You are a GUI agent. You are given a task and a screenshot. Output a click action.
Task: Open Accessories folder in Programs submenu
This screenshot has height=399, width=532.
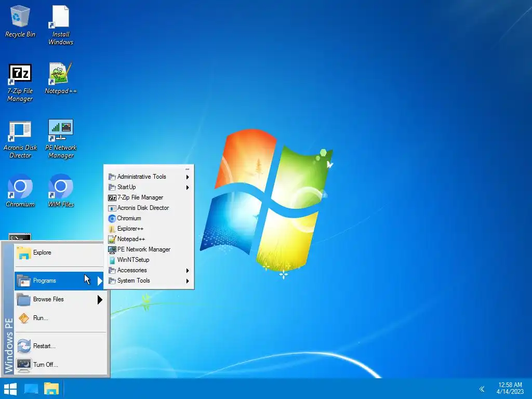(149, 270)
